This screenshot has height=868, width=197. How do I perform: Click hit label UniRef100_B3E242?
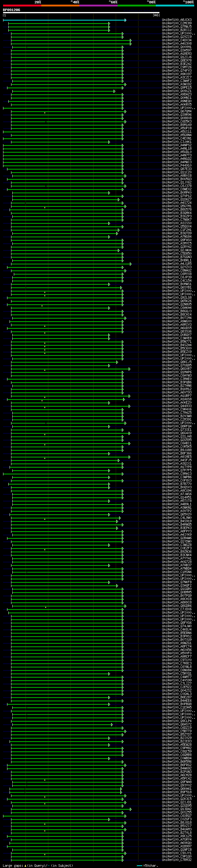pyautogui.click(x=177, y=64)
